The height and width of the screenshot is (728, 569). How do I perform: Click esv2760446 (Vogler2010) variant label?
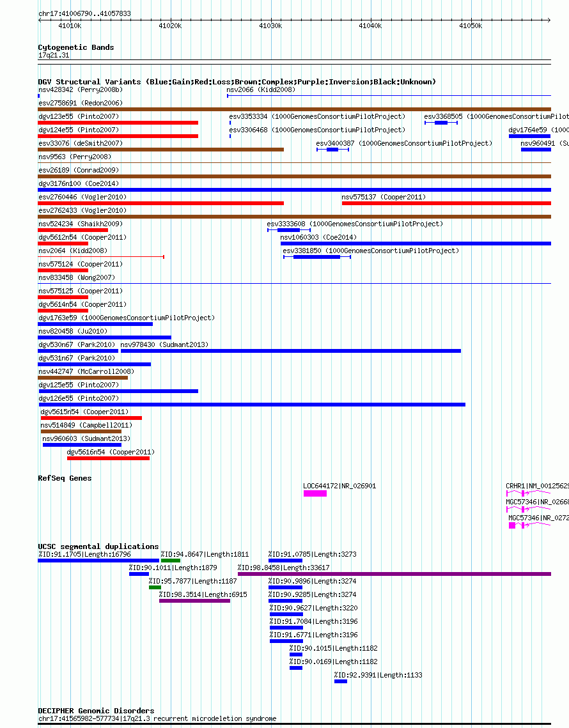click(82, 197)
